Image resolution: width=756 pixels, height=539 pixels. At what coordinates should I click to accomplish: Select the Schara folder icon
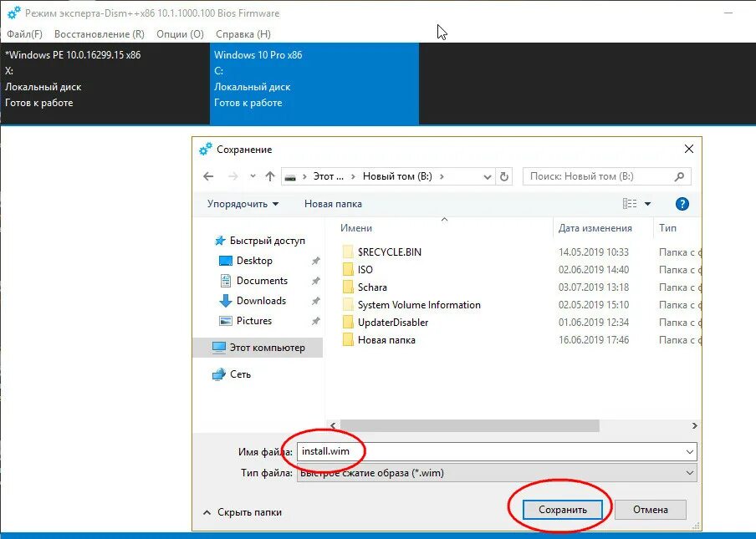348,287
